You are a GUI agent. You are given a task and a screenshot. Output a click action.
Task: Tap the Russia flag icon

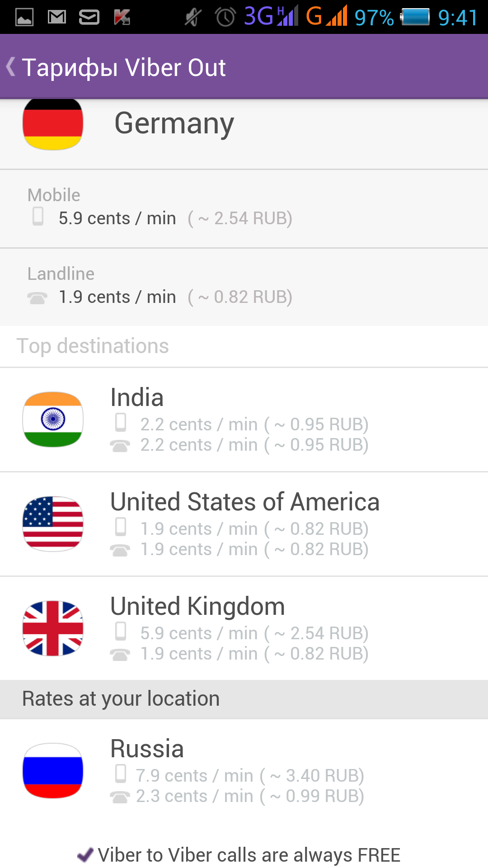[53, 771]
